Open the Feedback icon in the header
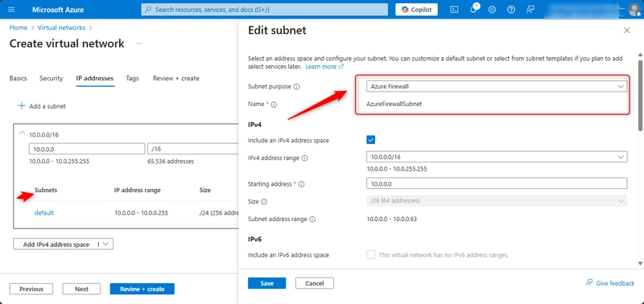This screenshot has width=644, height=304. coord(530,10)
